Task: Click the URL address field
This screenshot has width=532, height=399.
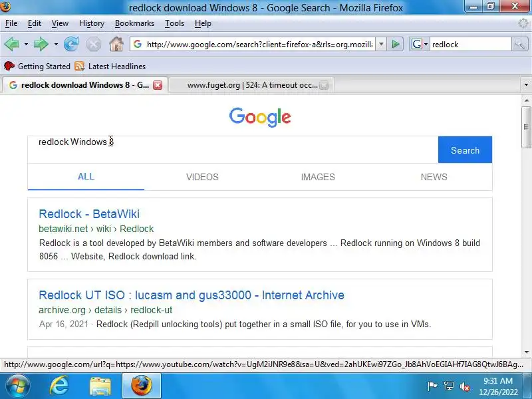Action: click(259, 44)
